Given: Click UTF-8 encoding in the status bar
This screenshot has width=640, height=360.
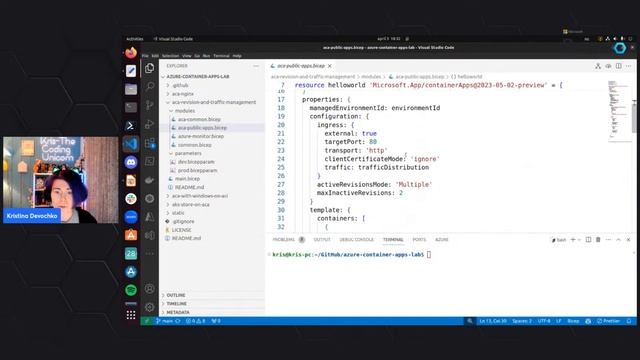Looking at the screenshot, I should point(544,321).
